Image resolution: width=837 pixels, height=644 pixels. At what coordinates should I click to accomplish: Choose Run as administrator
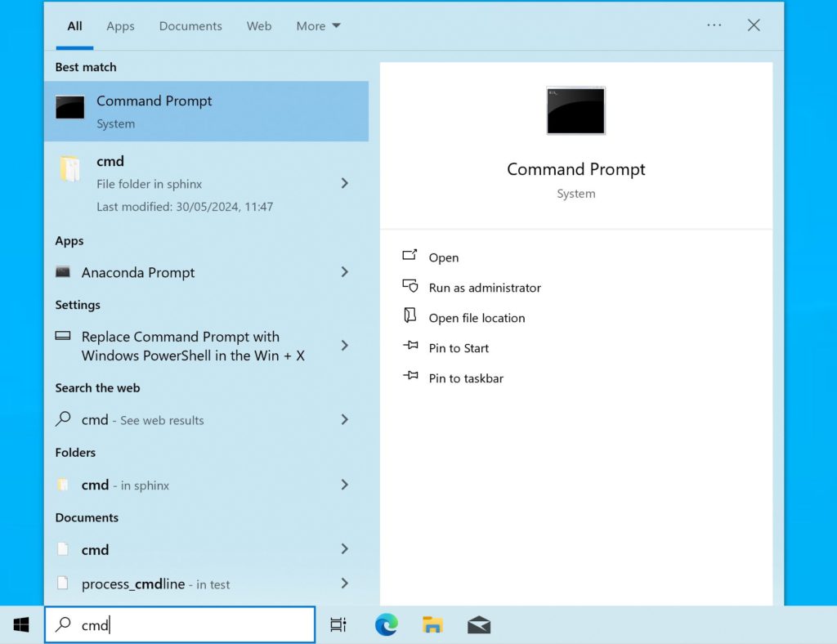[485, 288]
